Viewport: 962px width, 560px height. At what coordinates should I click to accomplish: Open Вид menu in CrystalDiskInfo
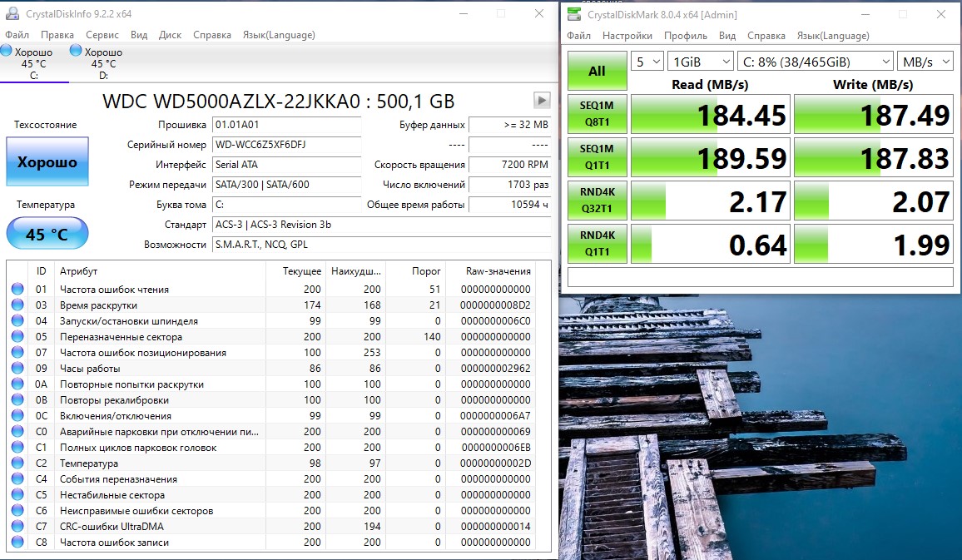pos(139,35)
